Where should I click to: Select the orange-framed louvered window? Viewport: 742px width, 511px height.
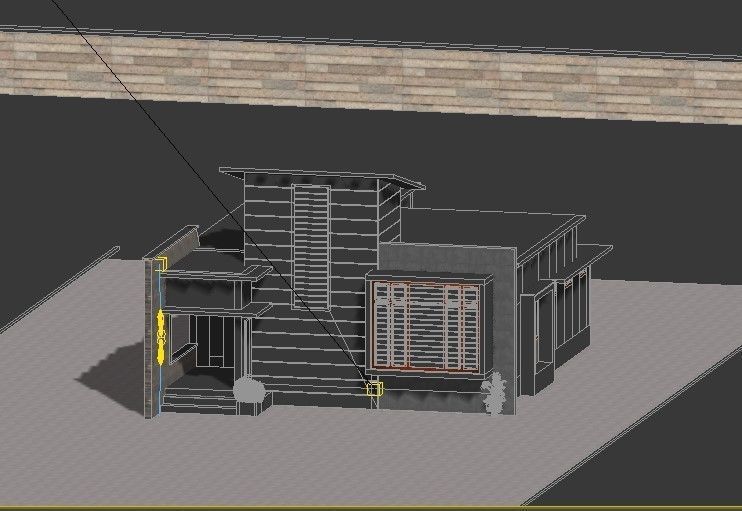[426, 326]
